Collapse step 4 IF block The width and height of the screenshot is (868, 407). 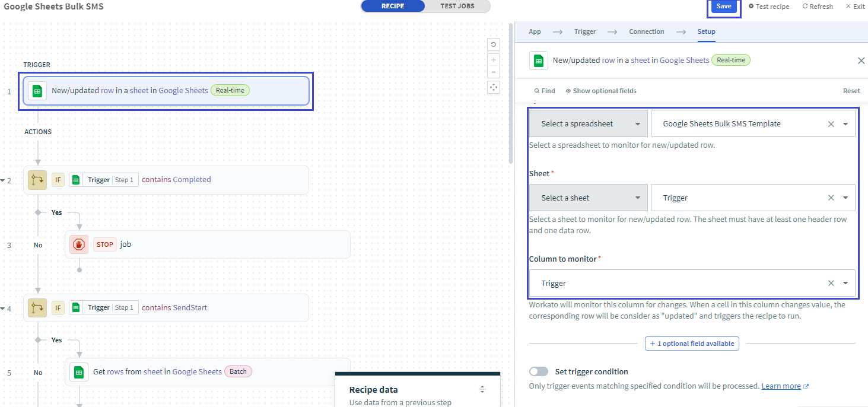click(x=2, y=309)
